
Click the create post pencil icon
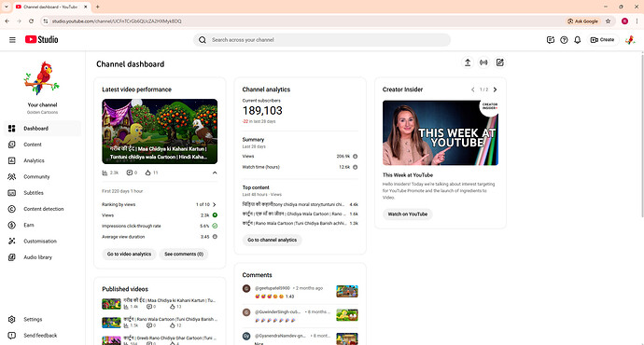(500, 62)
